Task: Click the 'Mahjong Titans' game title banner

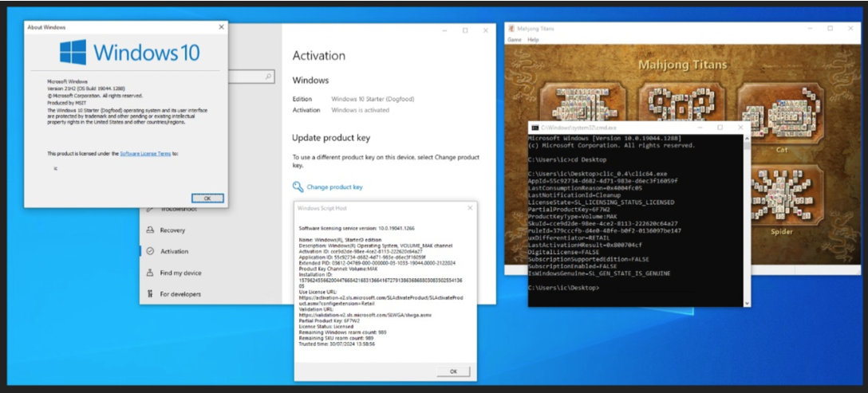Action: click(x=683, y=65)
